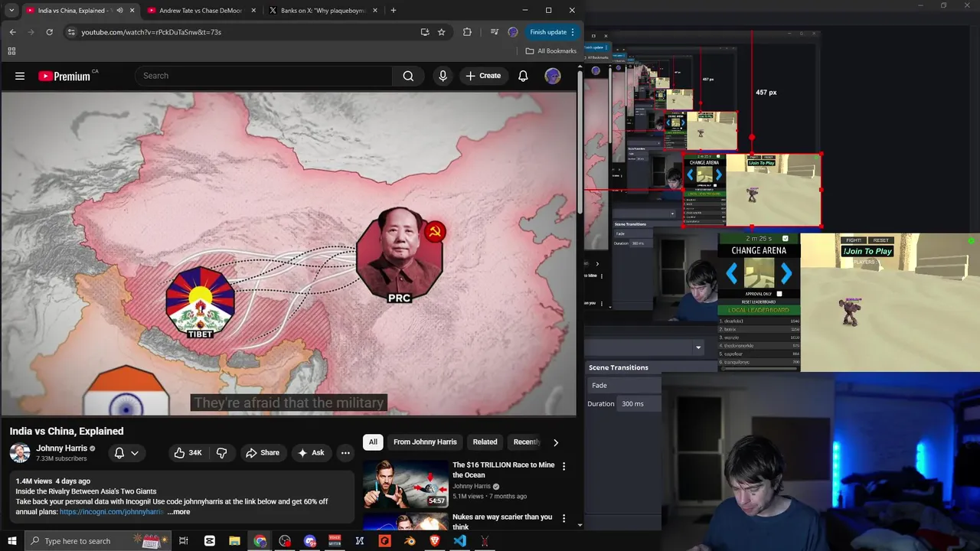The image size is (980, 551).
Task: Open Chrome media control icon
Action: click(x=495, y=32)
